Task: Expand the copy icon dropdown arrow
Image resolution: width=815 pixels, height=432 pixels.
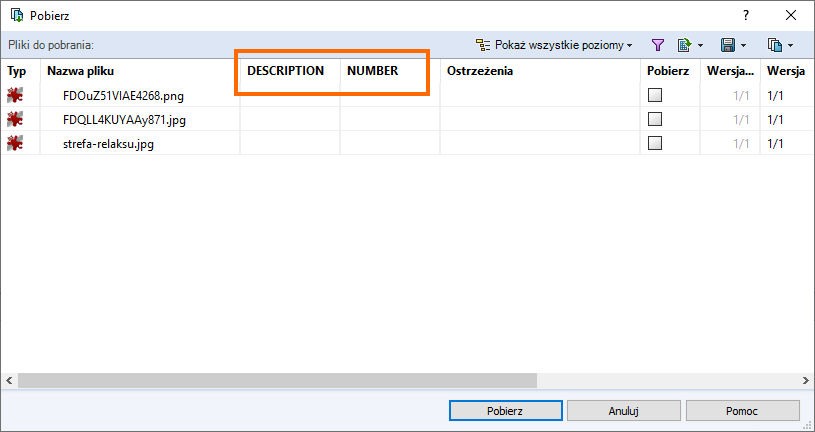Action: 791,45
